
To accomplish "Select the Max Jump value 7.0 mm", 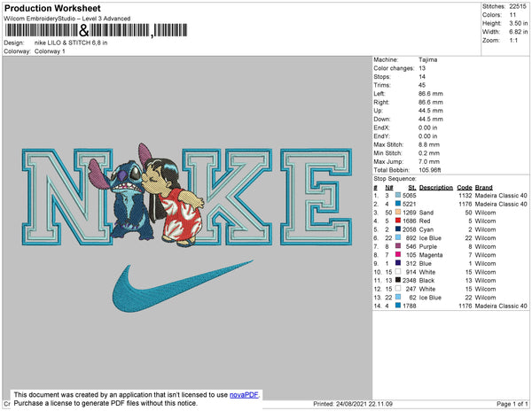I will pos(428,161).
